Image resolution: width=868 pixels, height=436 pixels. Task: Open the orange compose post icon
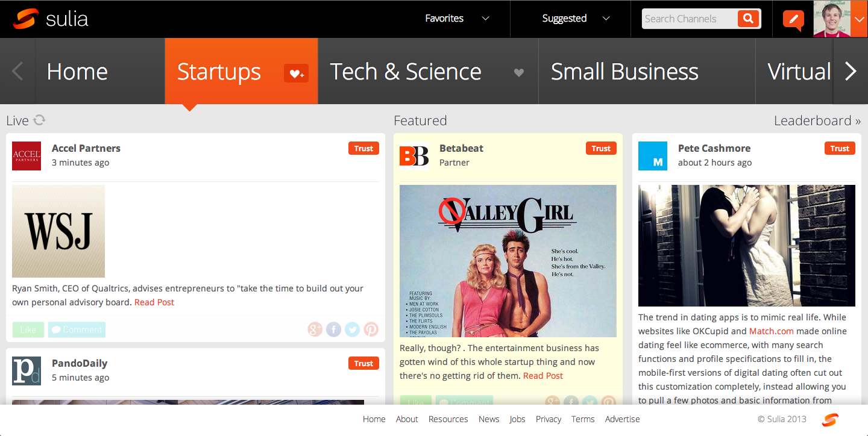(x=793, y=20)
